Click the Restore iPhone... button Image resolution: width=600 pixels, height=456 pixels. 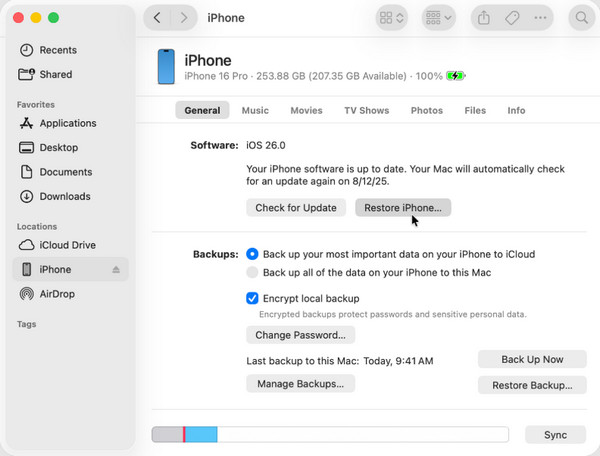coord(403,208)
